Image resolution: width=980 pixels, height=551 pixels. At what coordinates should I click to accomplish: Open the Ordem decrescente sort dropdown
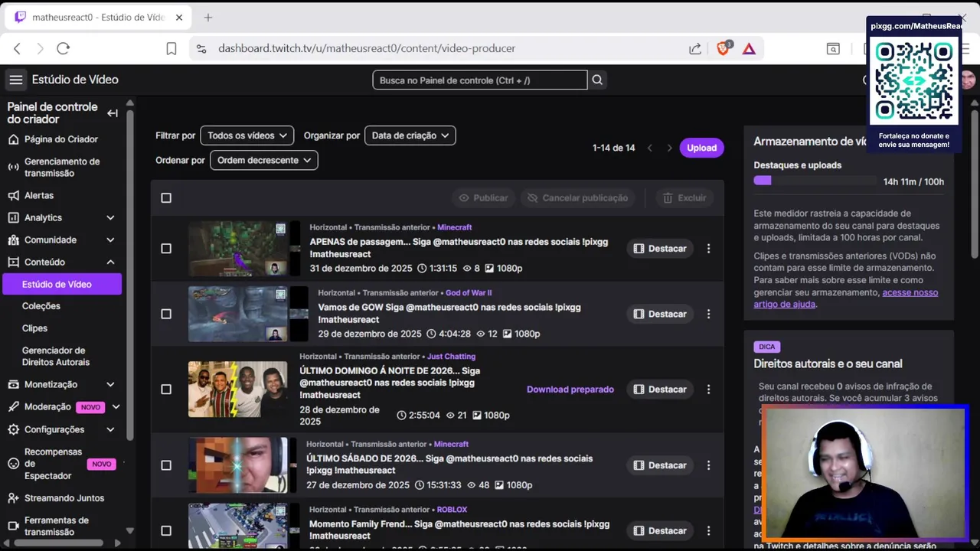click(263, 160)
